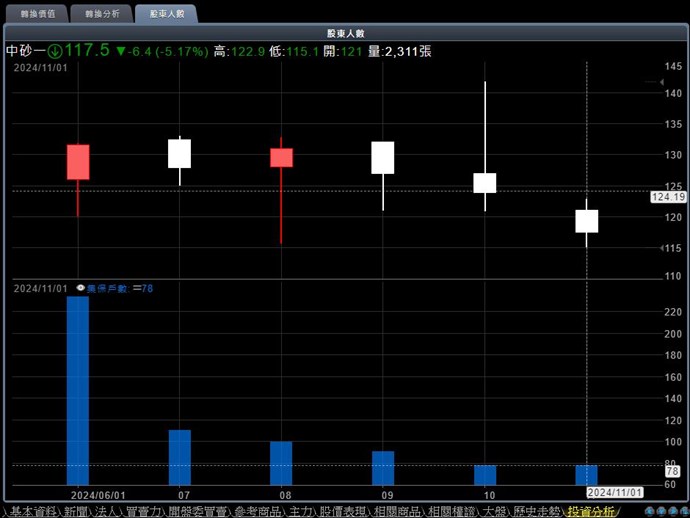Select the 股東人數 tab
The height and width of the screenshot is (518, 690).
[x=166, y=14]
